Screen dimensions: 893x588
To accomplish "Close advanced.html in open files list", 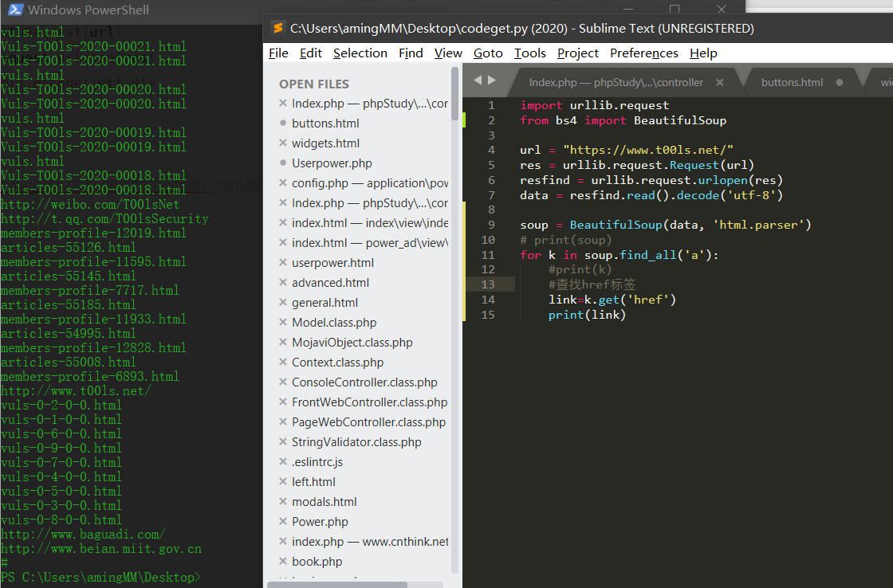I will [283, 282].
